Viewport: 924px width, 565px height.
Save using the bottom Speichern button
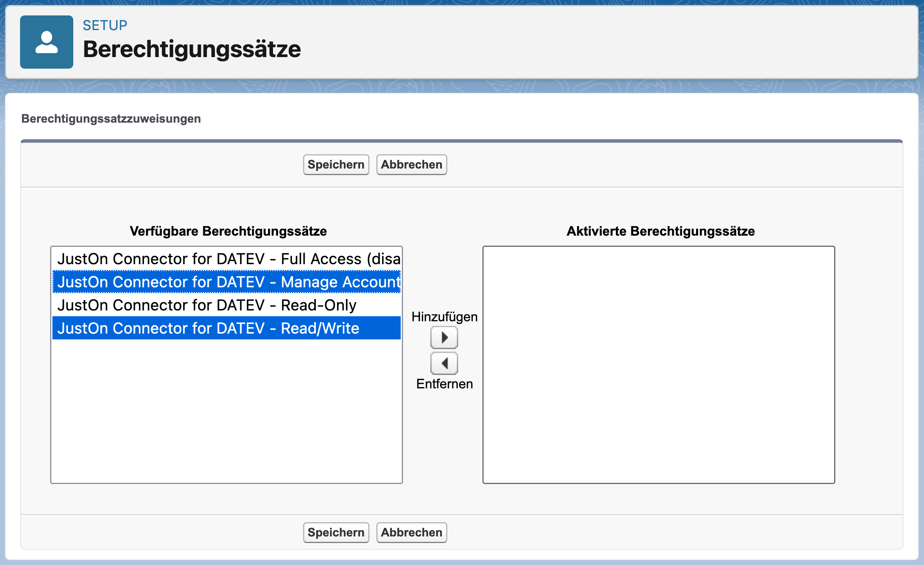point(336,533)
